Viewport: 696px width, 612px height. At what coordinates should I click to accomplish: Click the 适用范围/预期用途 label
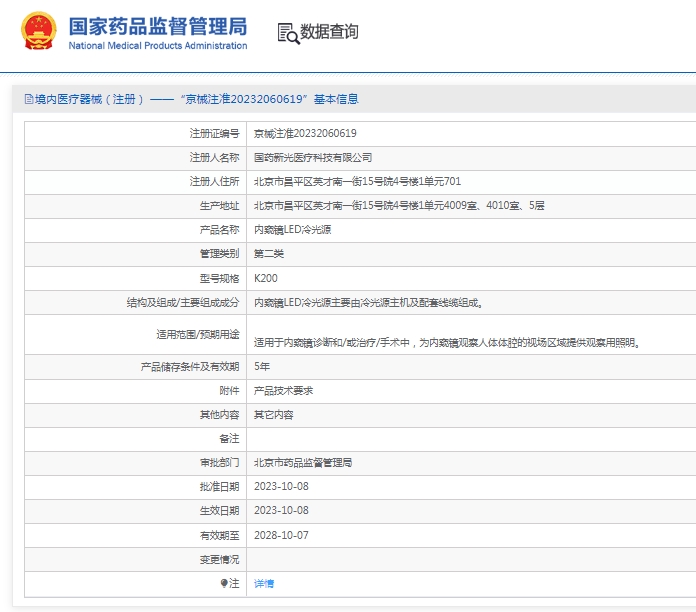pos(198,334)
